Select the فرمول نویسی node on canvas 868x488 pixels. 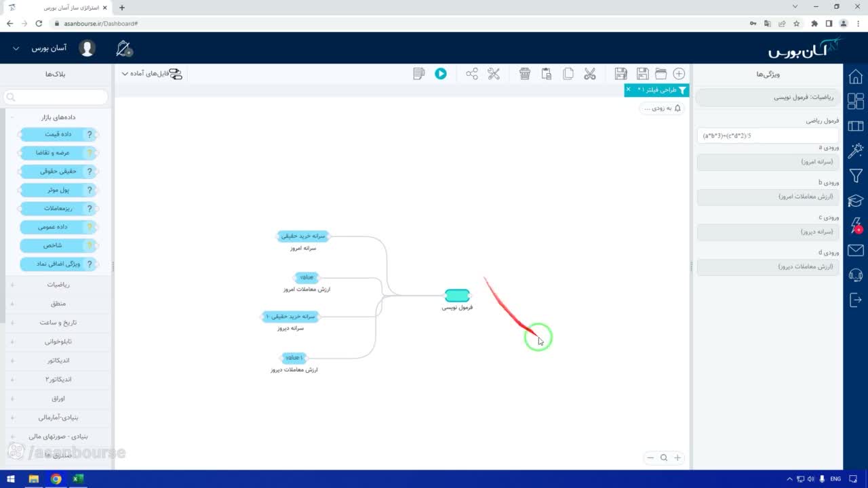point(457,296)
